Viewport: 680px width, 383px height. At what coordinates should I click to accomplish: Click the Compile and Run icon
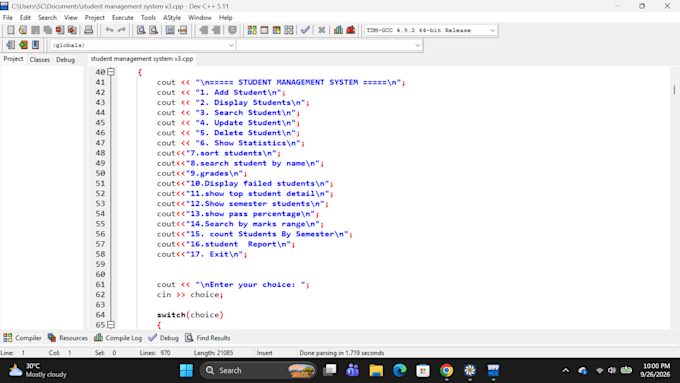(276, 30)
